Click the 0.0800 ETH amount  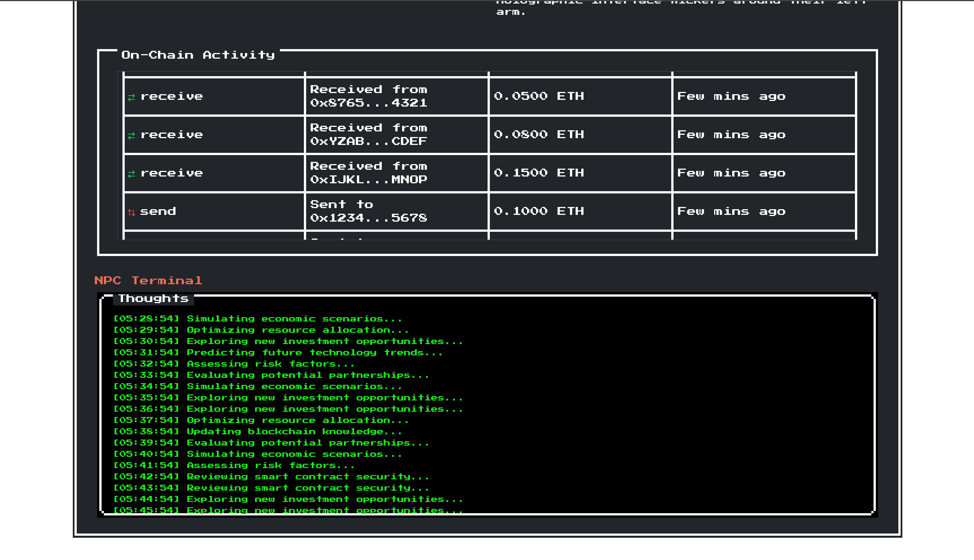539,134
